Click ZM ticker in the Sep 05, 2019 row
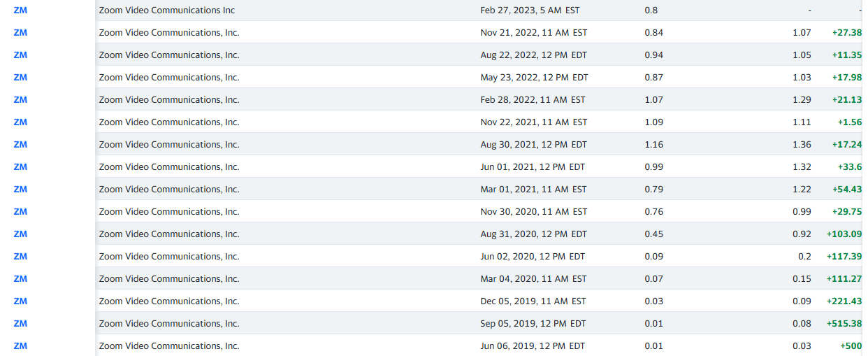This screenshot has width=868, height=356. tap(20, 324)
